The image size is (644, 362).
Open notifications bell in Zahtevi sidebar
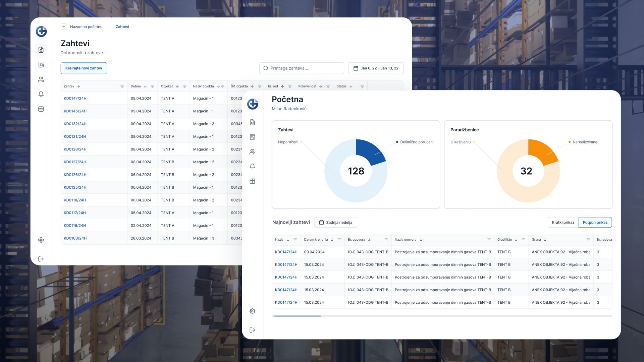coord(41,94)
